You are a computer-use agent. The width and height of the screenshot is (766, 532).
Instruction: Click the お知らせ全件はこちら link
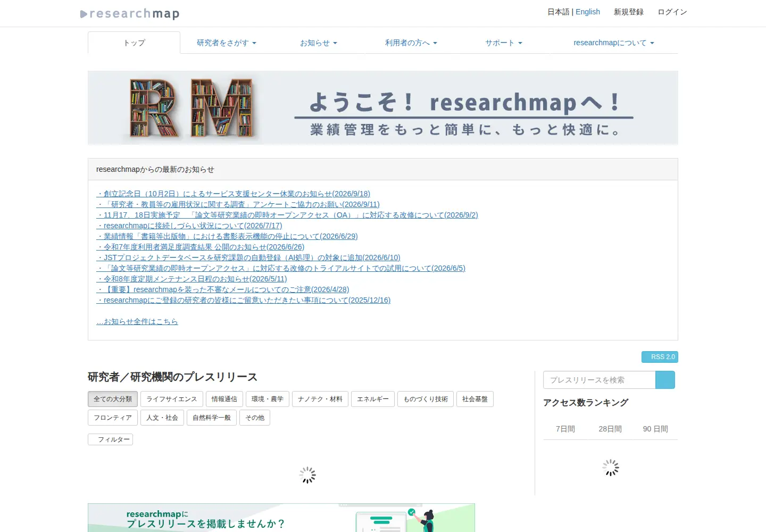[137, 321]
